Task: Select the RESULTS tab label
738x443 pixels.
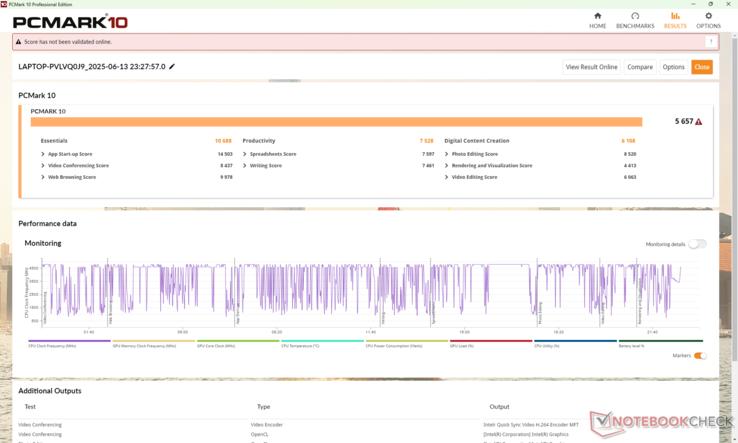Action: pyautogui.click(x=675, y=26)
